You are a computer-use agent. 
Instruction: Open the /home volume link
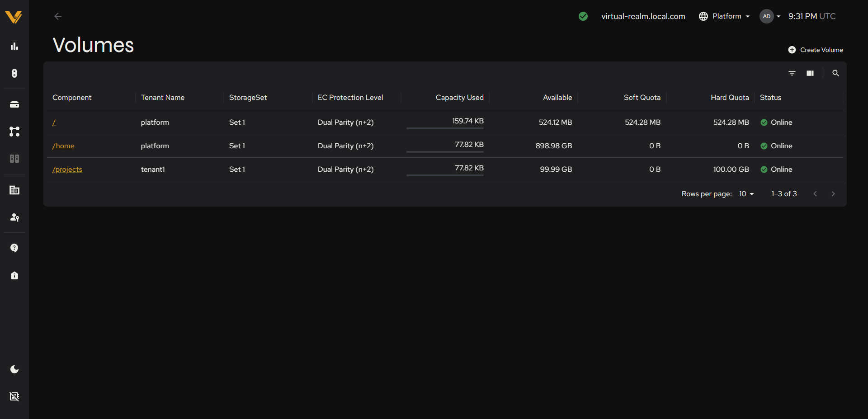point(63,146)
